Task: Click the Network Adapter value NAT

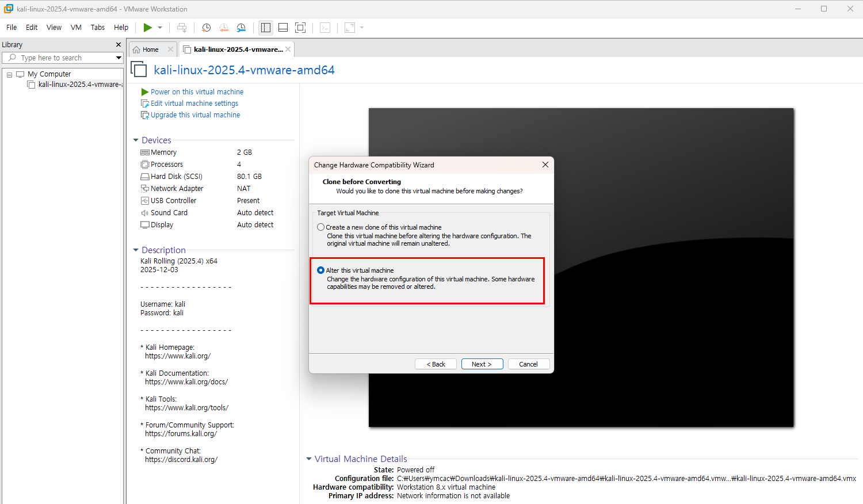Action: coord(244,189)
